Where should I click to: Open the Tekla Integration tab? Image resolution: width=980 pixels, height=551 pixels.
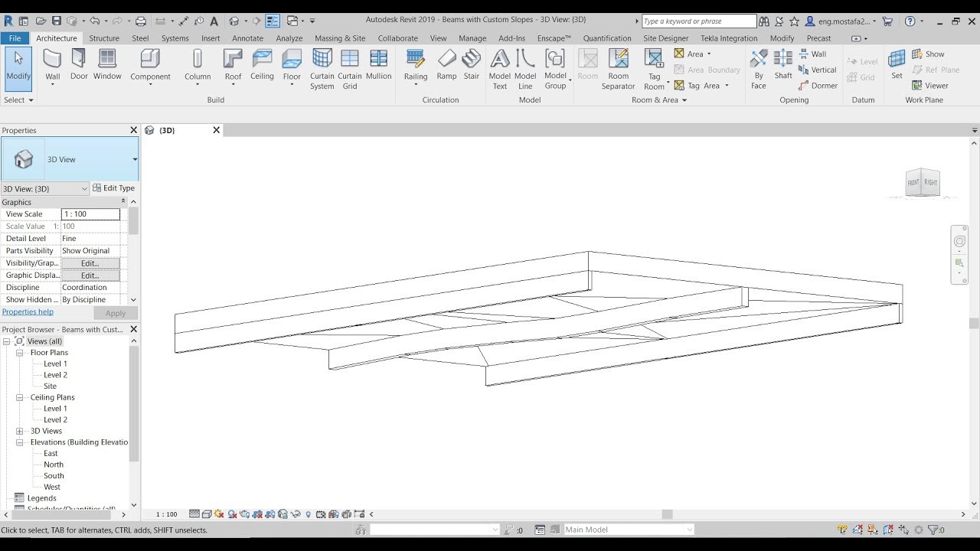(729, 38)
